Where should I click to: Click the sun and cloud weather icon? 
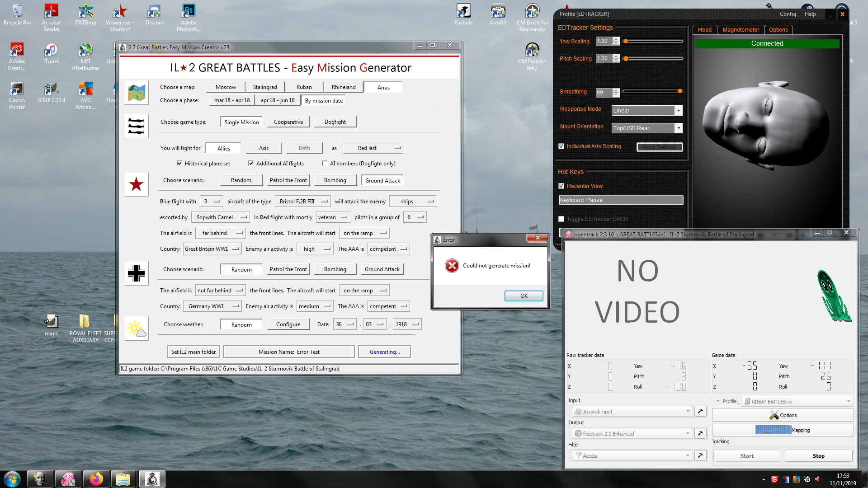136,328
